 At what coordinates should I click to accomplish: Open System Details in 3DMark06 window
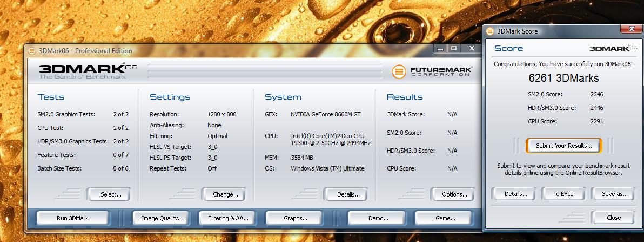click(345, 194)
